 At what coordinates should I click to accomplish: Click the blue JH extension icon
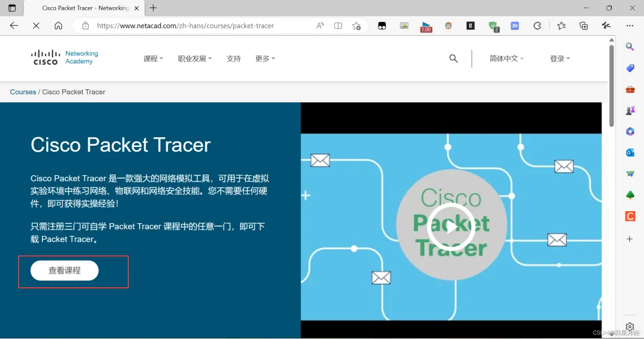[x=515, y=26]
